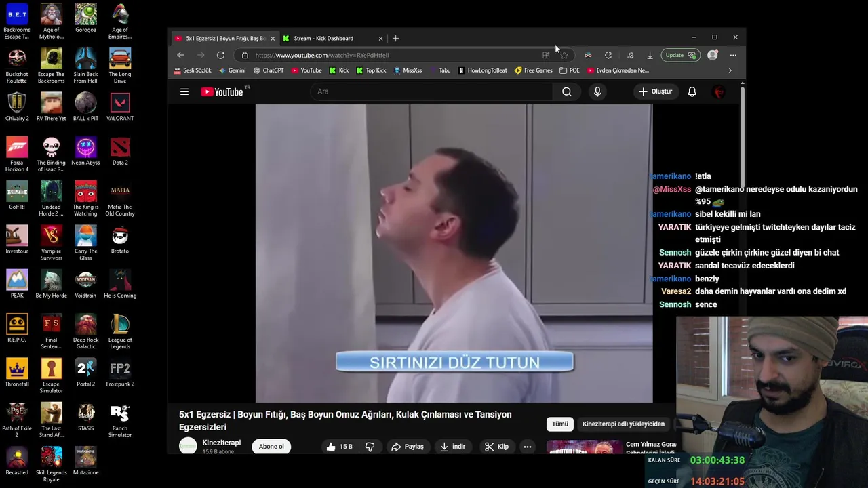Open the Kineziterapi channel avatar

point(188,446)
